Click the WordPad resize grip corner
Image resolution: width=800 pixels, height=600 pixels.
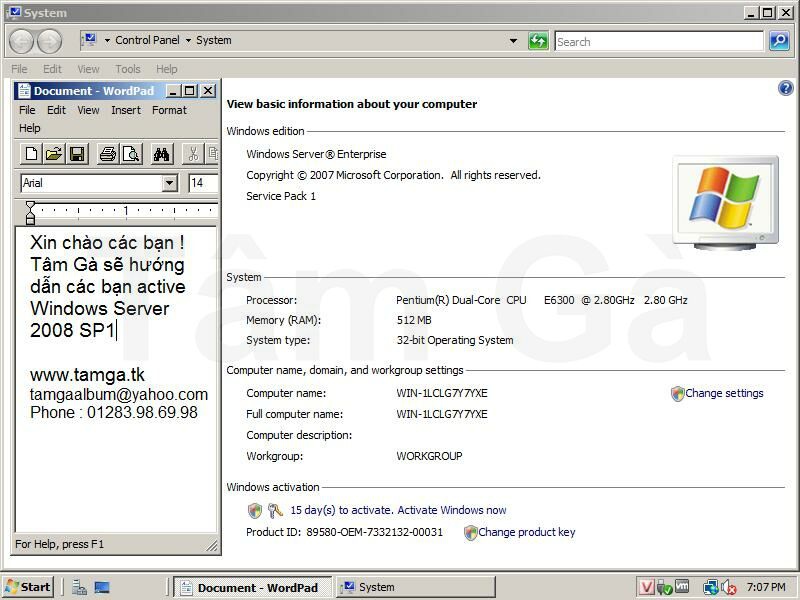coord(212,545)
